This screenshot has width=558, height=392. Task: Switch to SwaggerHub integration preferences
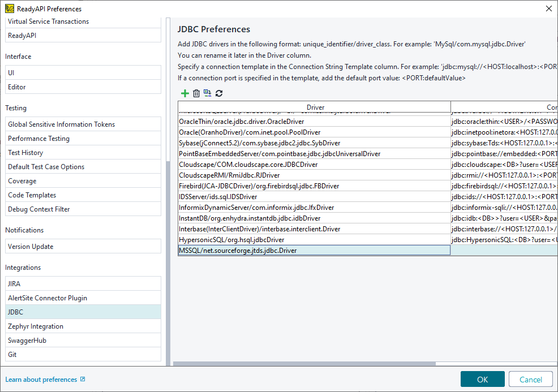point(83,340)
